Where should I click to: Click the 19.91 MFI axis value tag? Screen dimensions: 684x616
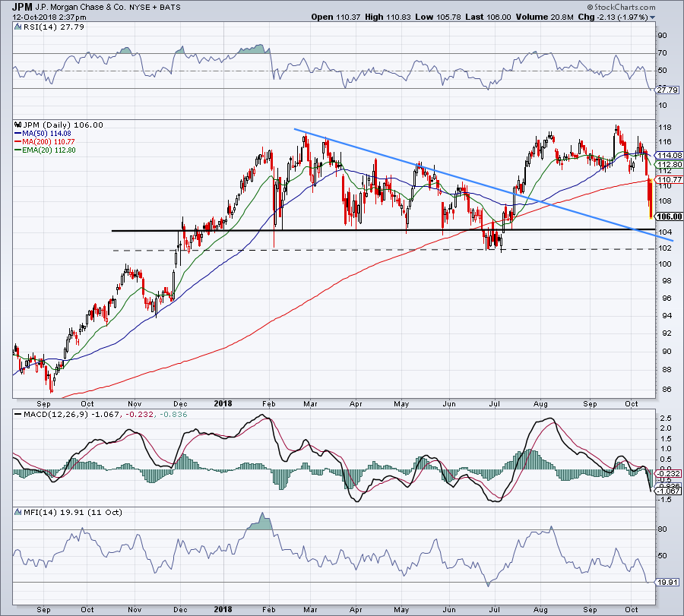click(x=667, y=583)
